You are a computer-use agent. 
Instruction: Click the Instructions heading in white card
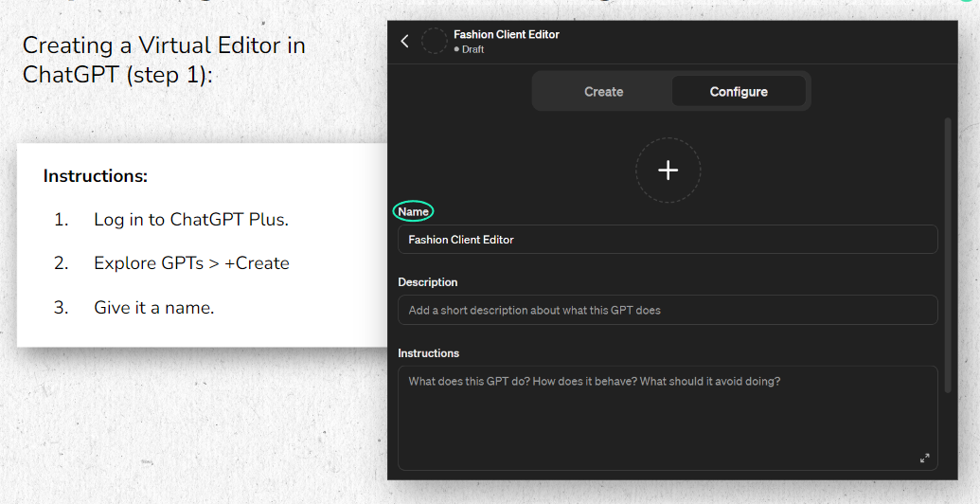tap(95, 175)
